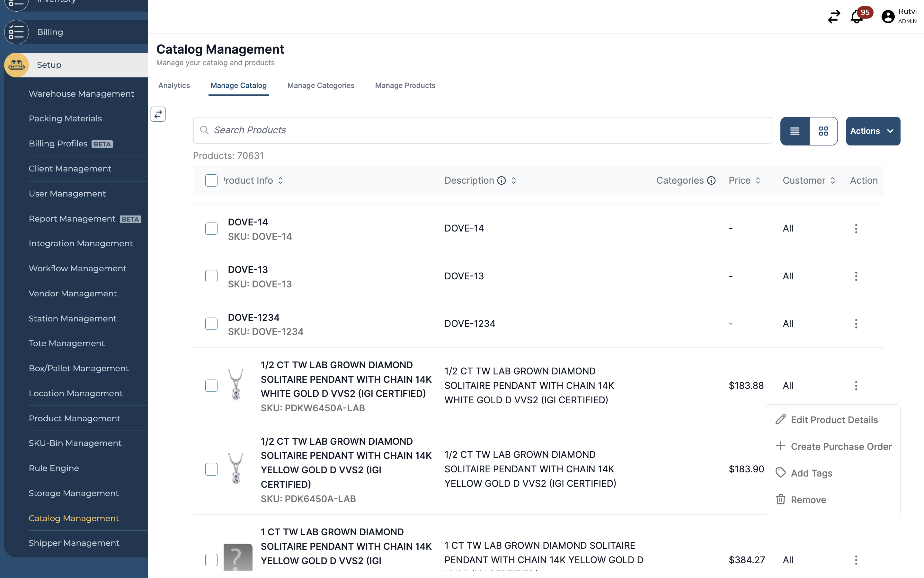Click the transfer arrows icon in the header

[x=834, y=17]
